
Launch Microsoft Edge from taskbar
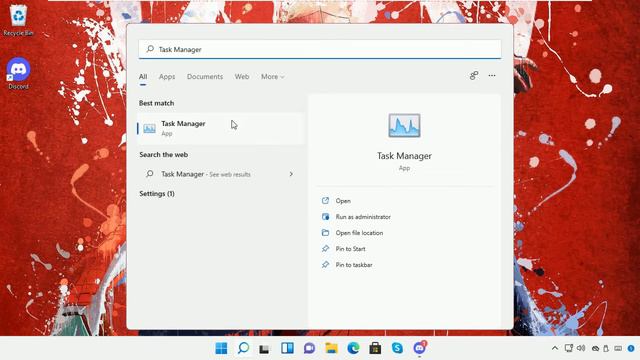353,348
